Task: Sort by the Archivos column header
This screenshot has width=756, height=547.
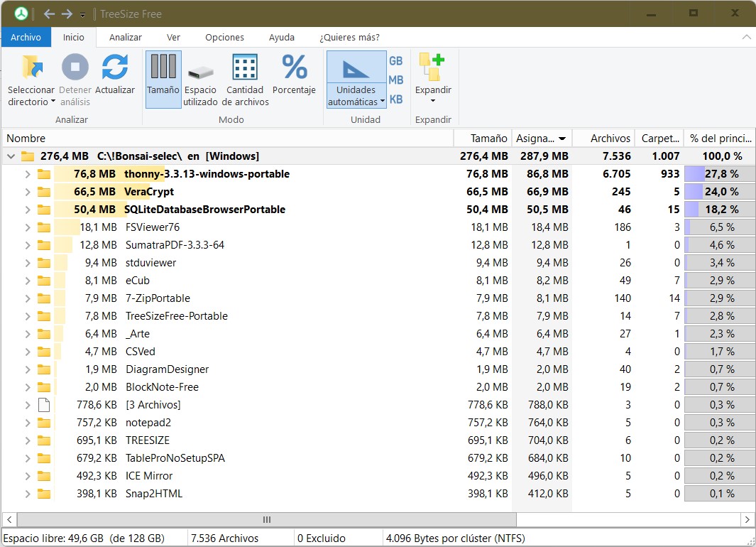Action: click(x=610, y=139)
